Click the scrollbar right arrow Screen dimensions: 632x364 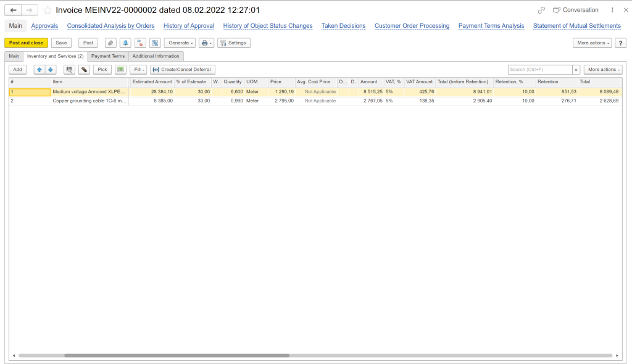[x=617, y=355]
